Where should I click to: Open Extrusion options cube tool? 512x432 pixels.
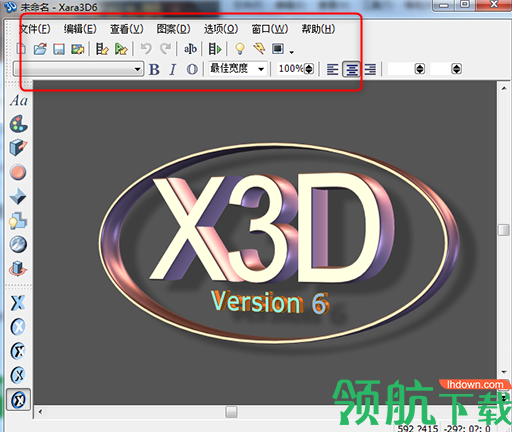(18, 148)
